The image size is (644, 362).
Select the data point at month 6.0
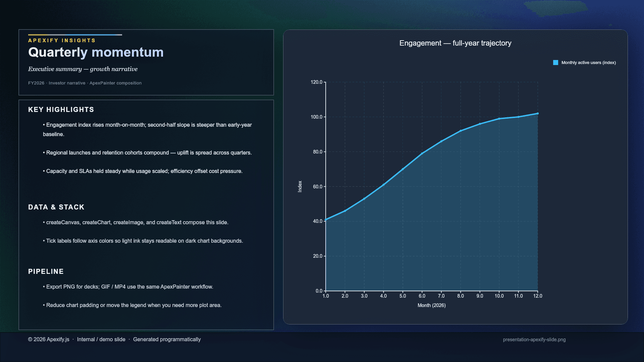[422, 154]
